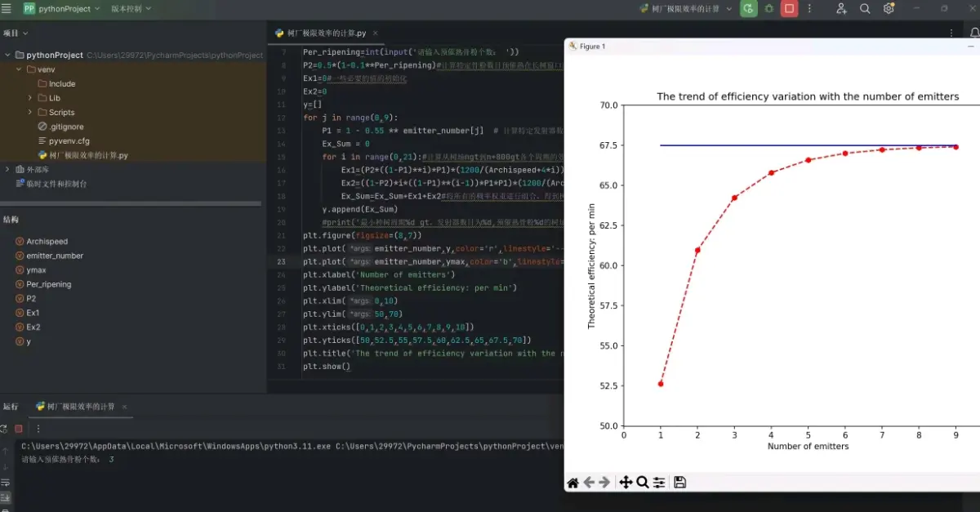Open the notifications bell
The image size is (980, 512).
tap(973, 33)
